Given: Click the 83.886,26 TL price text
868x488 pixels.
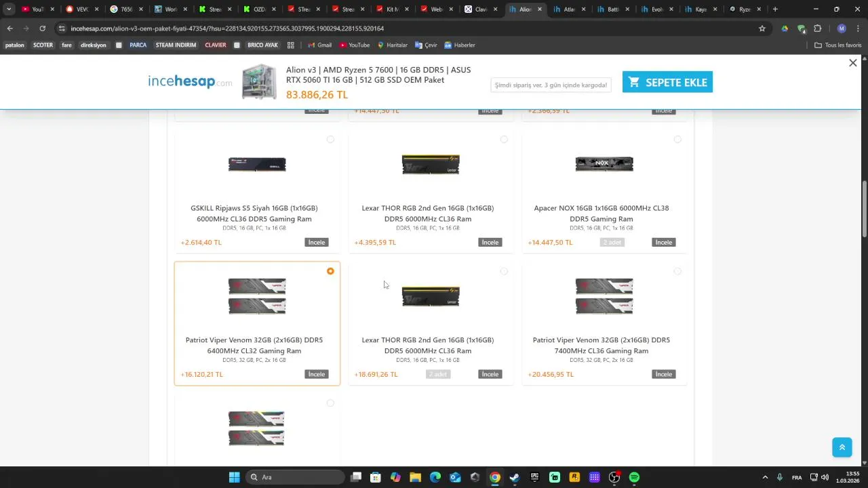Looking at the screenshot, I should [317, 95].
